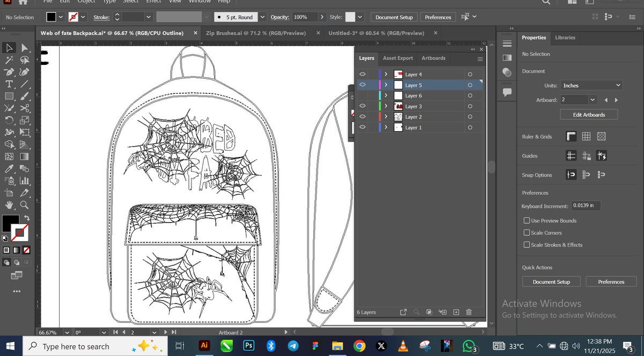Toggle Show Grid in Properties panel

[587, 137]
